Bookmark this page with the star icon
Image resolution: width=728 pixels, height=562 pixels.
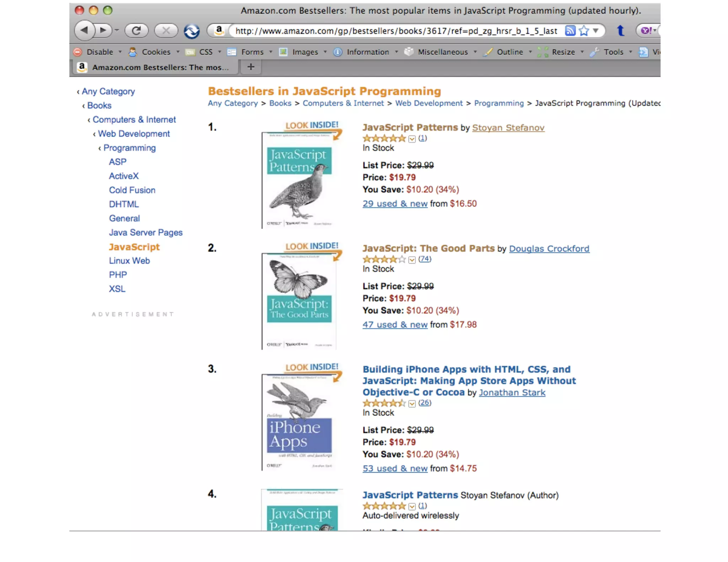[x=584, y=31]
